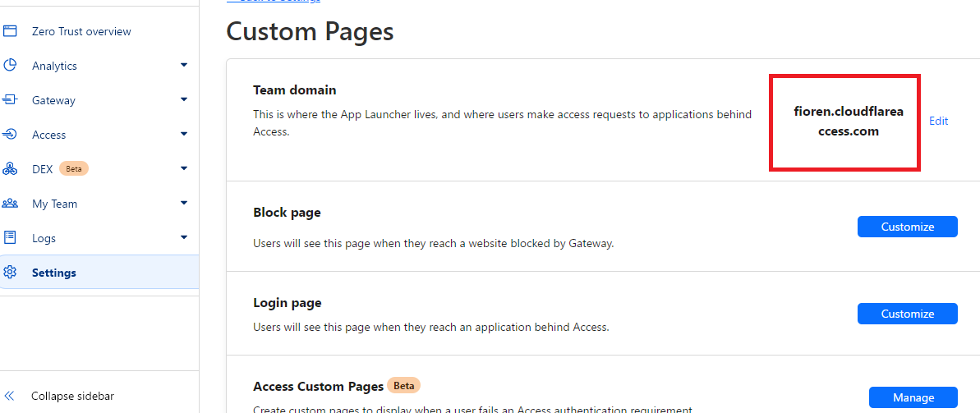The height and width of the screenshot is (413, 980).
Task: Expand the DEX menu arrow
Action: pos(184,168)
